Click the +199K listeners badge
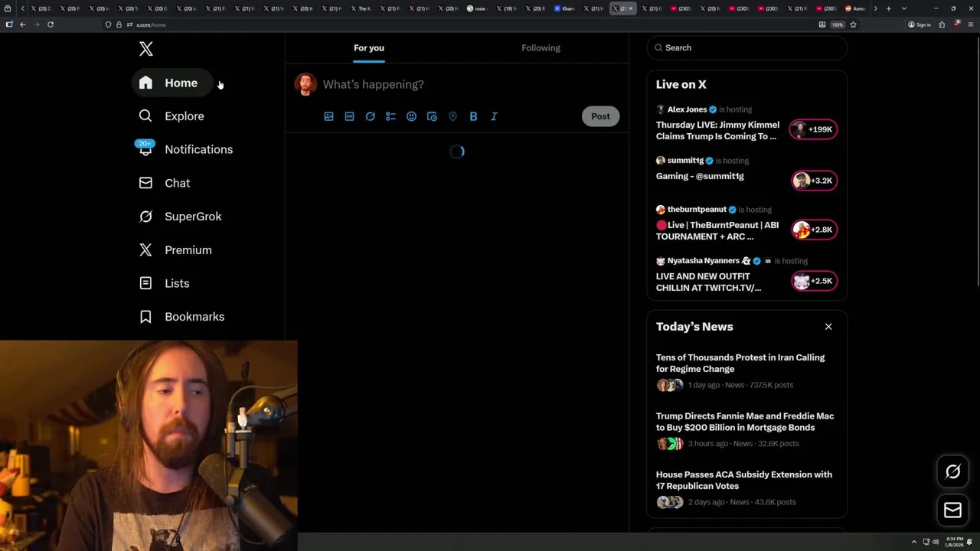 pyautogui.click(x=814, y=129)
